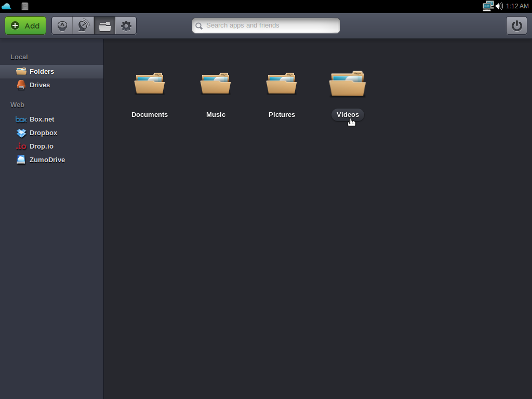Click the Videos label
532x399 pixels.
click(348, 115)
